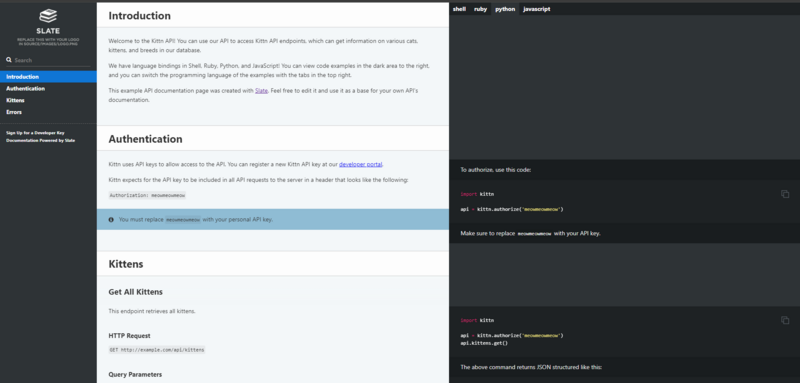Click the Slate logo icon

click(48, 16)
